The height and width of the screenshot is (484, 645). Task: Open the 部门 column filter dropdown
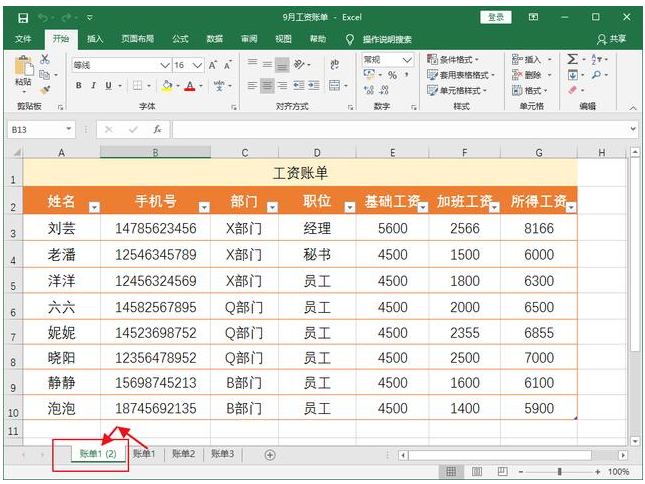tap(273, 207)
